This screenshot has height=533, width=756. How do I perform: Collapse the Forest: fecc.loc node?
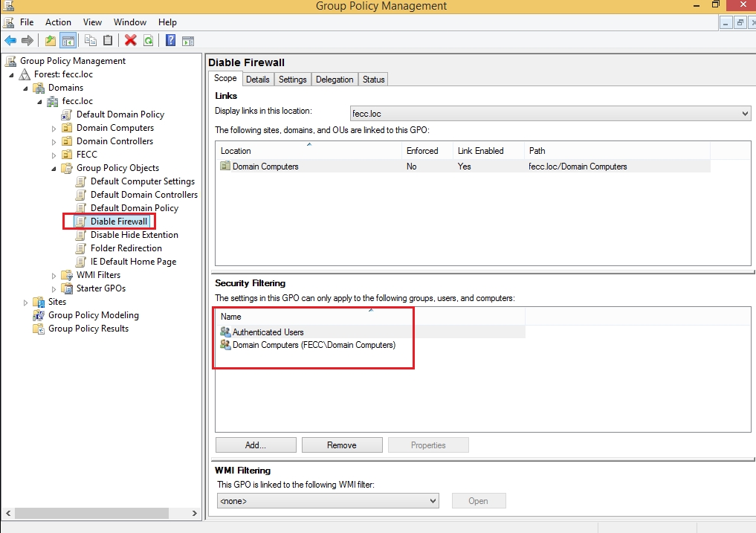[12, 75]
